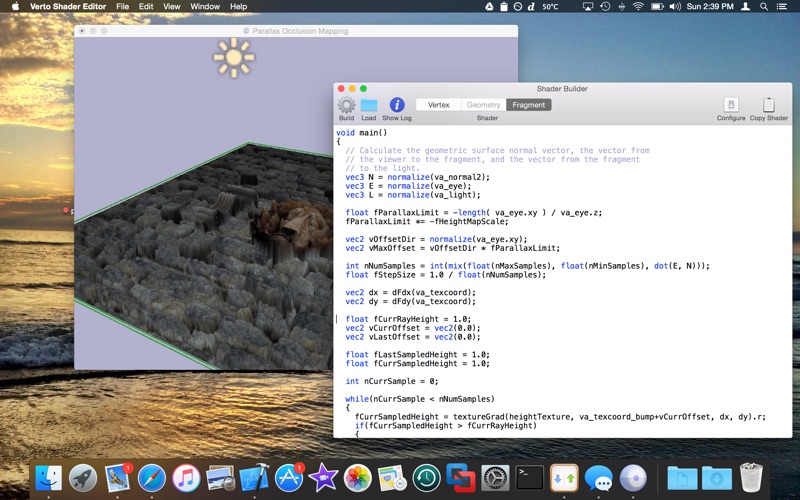The height and width of the screenshot is (500, 800).
Task: Open the Show Log info icon
Action: pos(397,105)
